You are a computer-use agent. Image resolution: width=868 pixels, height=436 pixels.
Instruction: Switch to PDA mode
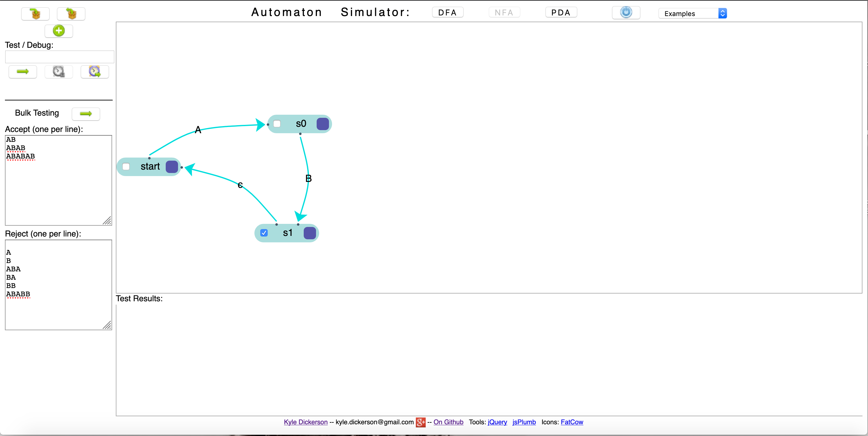tap(561, 12)
